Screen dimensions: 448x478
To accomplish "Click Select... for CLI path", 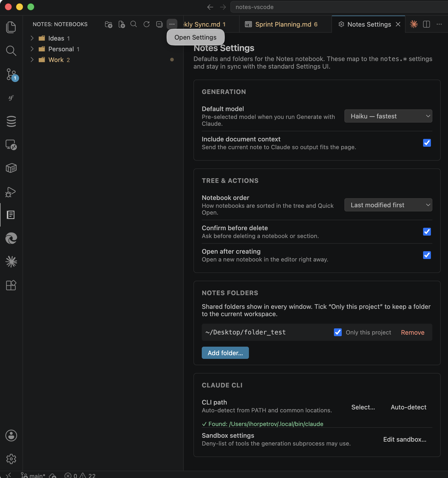I will pos(363,407).
